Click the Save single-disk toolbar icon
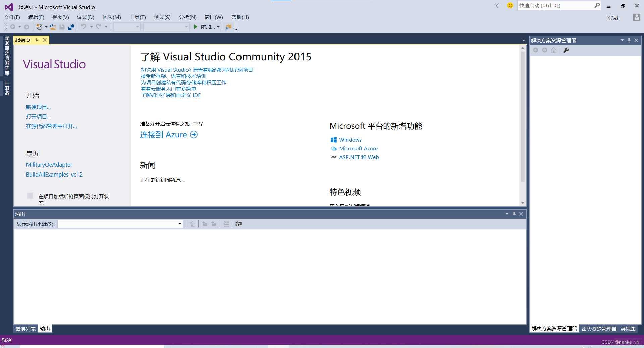The width and height of the screenshot is (644, 348). click(62, 27)
